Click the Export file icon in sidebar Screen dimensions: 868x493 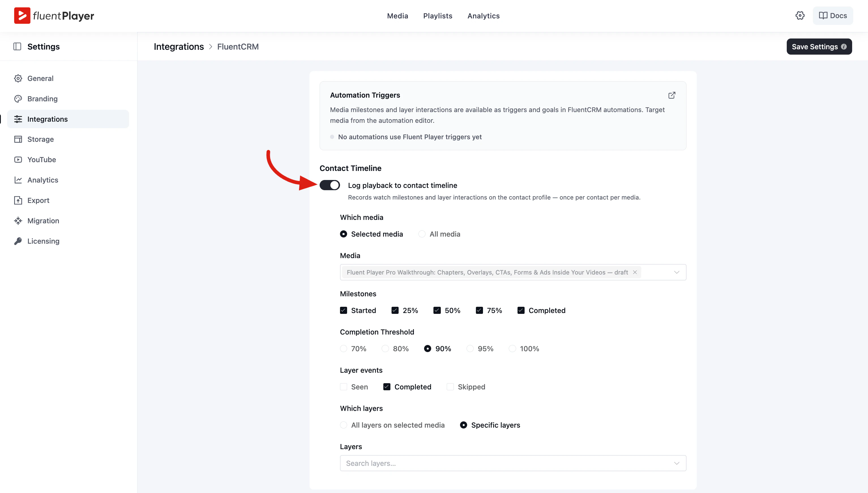pyautogui.click(x=18, y=200)
